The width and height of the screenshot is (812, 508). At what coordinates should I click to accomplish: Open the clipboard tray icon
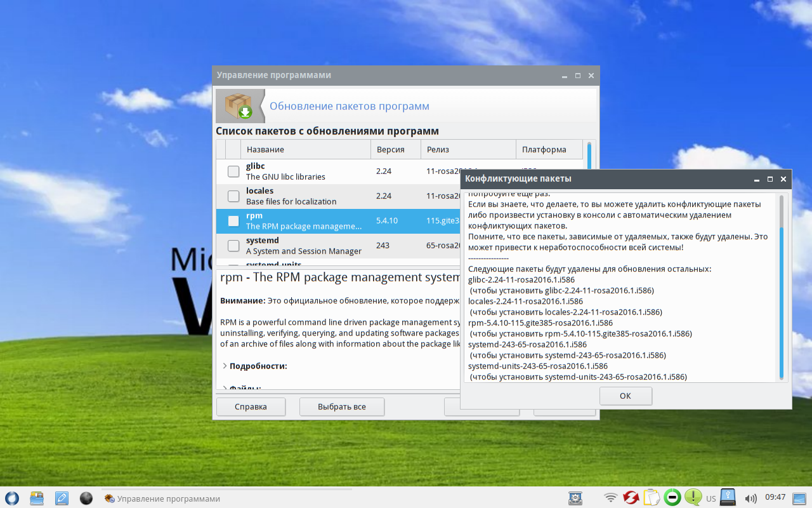click(652, 497)
